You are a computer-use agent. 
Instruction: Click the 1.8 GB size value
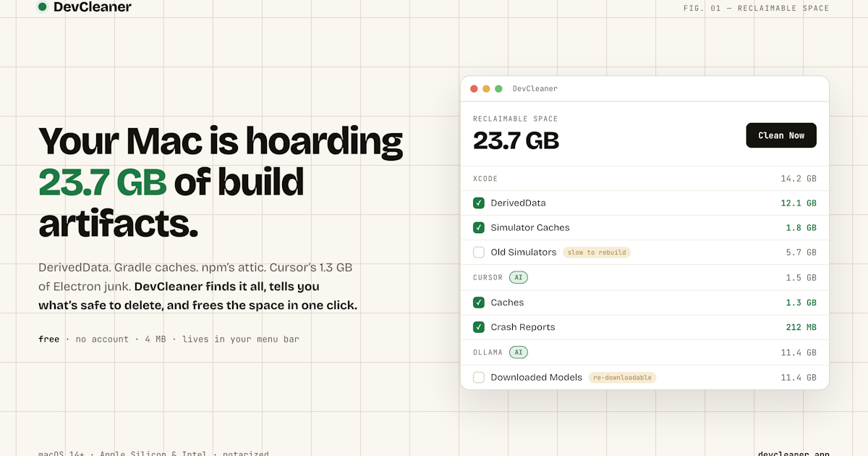coord(801,228)
